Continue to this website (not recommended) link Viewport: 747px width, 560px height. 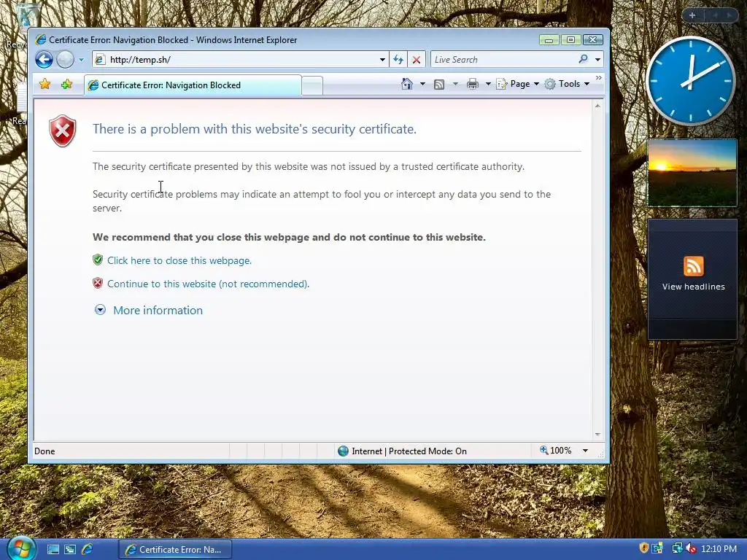208,284
